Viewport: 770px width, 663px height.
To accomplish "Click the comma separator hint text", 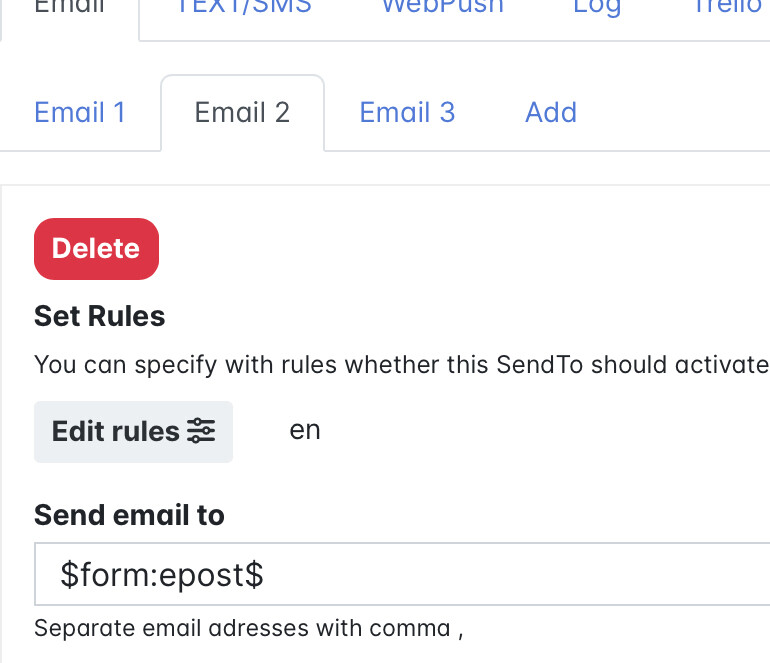I will 248,629.
